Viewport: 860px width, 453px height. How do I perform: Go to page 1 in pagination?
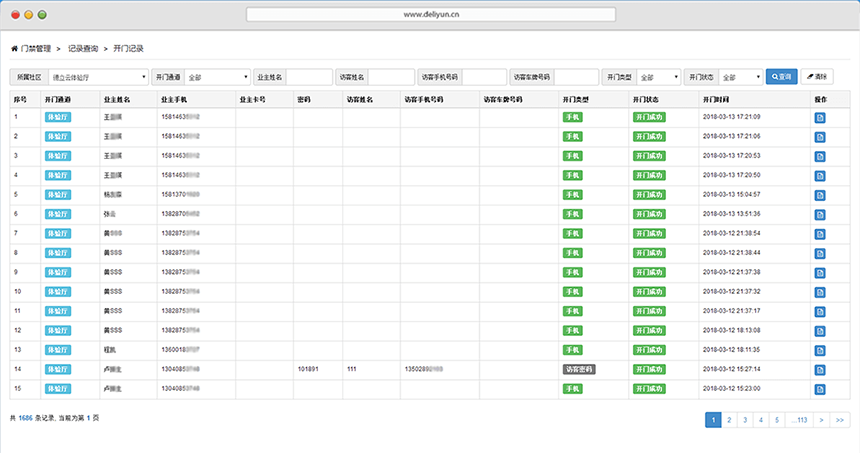tap(713, 420)
